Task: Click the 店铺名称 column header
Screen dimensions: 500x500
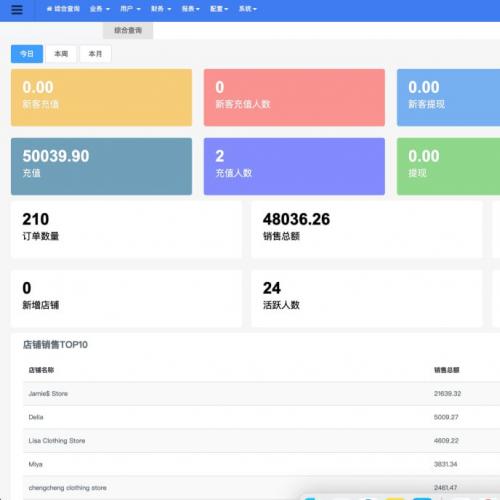Action: click(41, 370)
